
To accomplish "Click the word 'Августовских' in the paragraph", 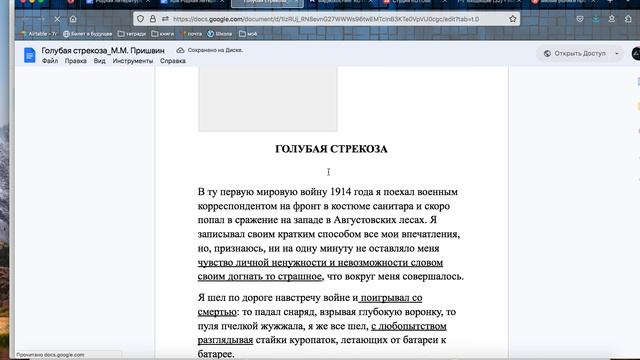I will click(365, 220).
